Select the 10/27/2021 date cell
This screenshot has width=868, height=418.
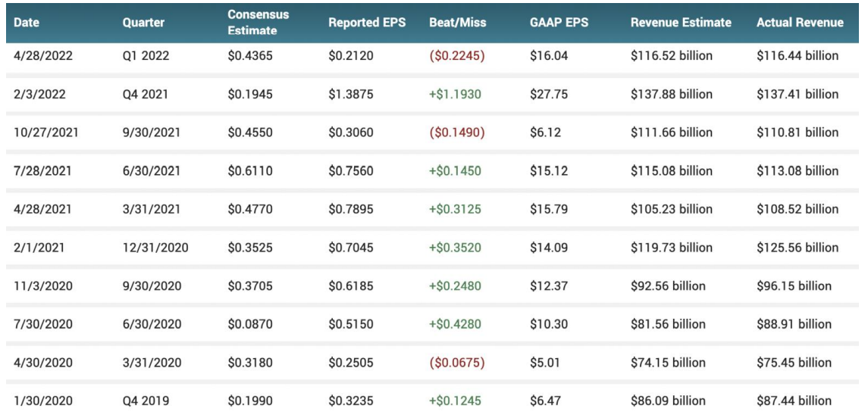pyautogui.click(x=44, y=133)
